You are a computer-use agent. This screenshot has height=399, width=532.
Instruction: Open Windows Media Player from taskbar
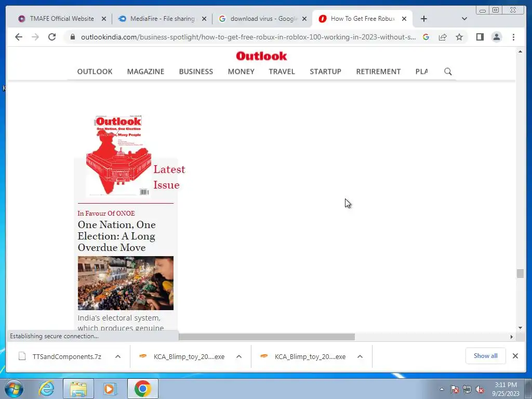click(110, 389)
